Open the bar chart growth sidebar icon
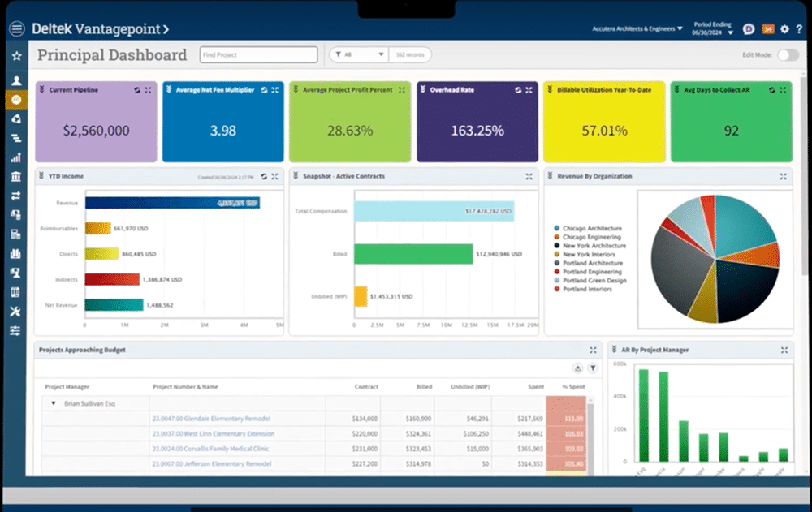 click(x=16, y=157)
